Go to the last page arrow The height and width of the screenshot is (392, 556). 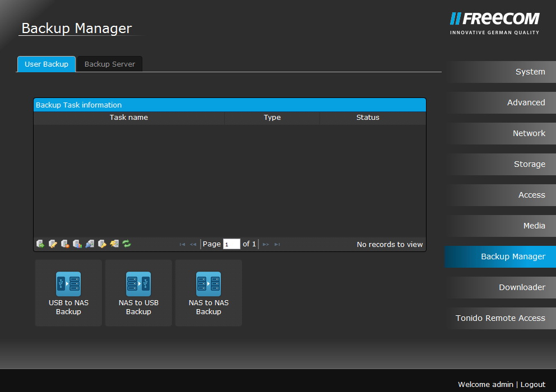click(x=277, y=244)
